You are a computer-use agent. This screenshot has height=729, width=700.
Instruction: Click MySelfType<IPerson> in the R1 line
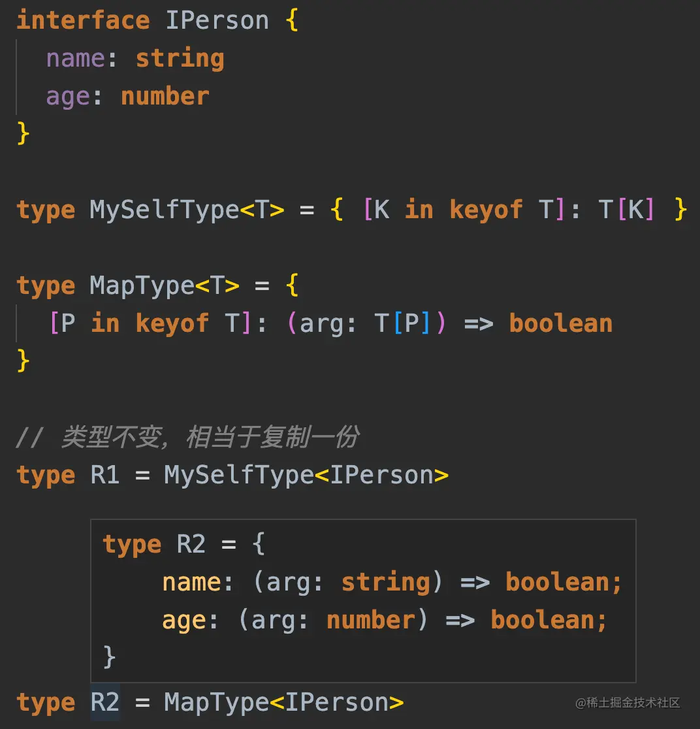pyautogui.click(x=307, y=475)
